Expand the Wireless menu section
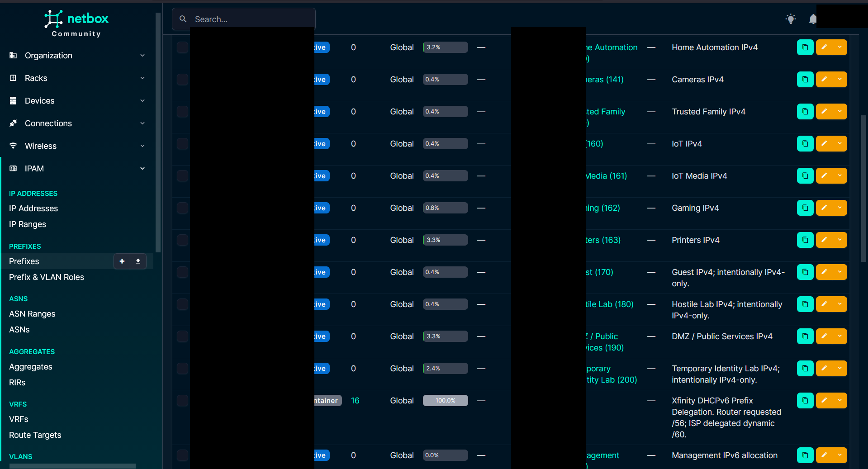This screenshot has width=868, height=469. coord(77,146)
